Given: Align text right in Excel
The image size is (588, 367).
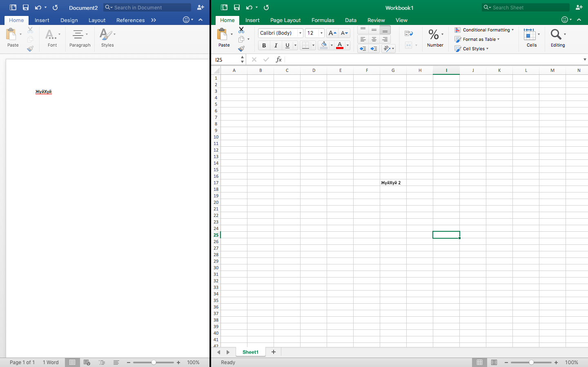Looking at the screenshot, I should click(x=385, y=39).
